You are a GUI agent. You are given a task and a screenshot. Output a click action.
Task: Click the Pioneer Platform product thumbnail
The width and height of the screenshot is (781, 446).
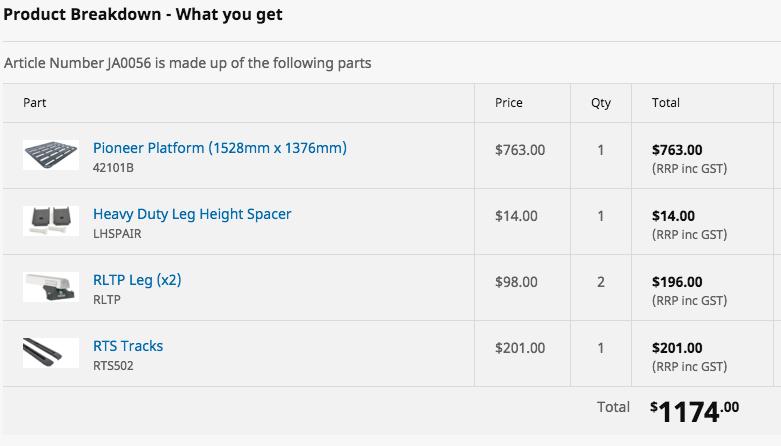tap(51, 155)
